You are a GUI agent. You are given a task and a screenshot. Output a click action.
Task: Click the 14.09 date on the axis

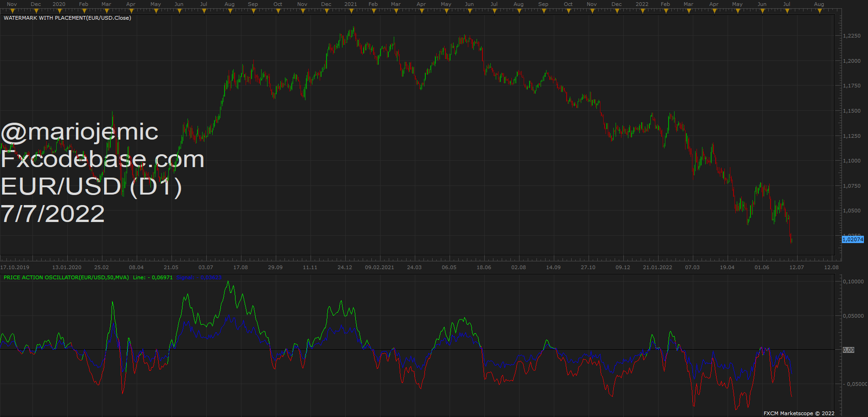(x=553, y=267)
